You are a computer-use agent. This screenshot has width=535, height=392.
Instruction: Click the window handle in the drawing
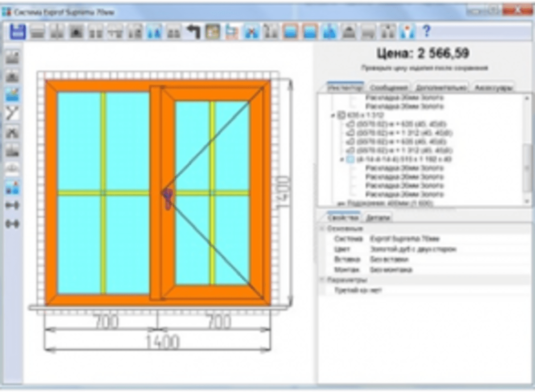167,199
